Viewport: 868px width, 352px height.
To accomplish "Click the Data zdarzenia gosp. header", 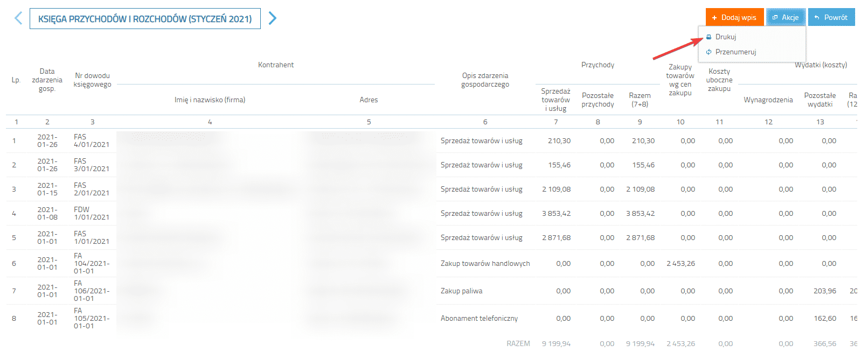I will (x=47, y=80).
